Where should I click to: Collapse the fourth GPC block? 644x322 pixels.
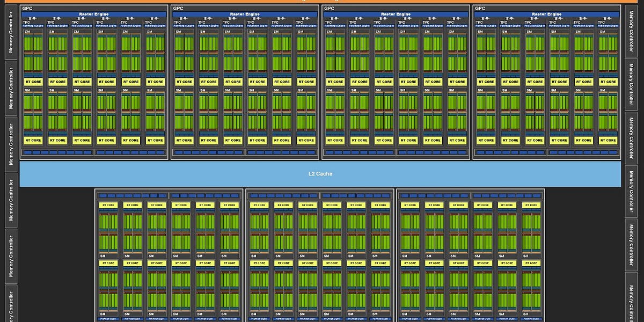[548, 80]
